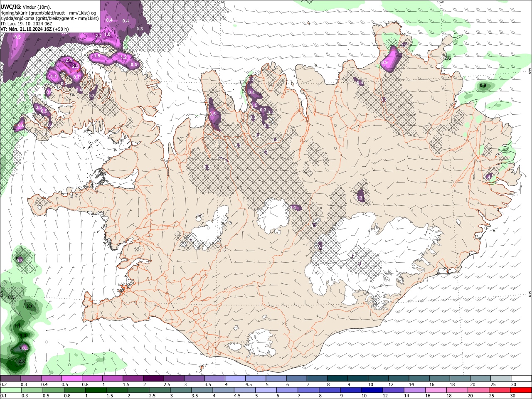Click the 1.1 snowfall value in the Westfjords

54,77
